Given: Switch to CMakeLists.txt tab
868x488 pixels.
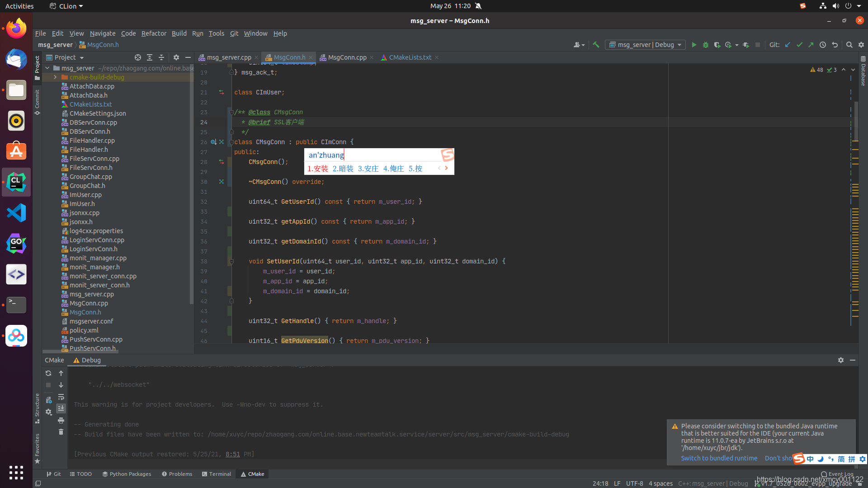Looking at the screenshot, I should click(x=410, y=57).
